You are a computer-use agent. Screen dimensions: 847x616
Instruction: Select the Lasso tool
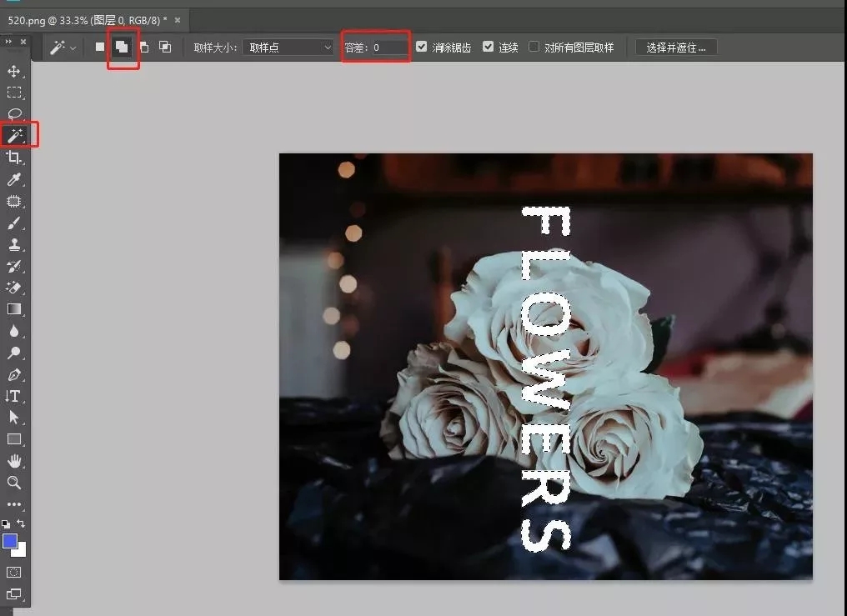click(x=14, y=114)
